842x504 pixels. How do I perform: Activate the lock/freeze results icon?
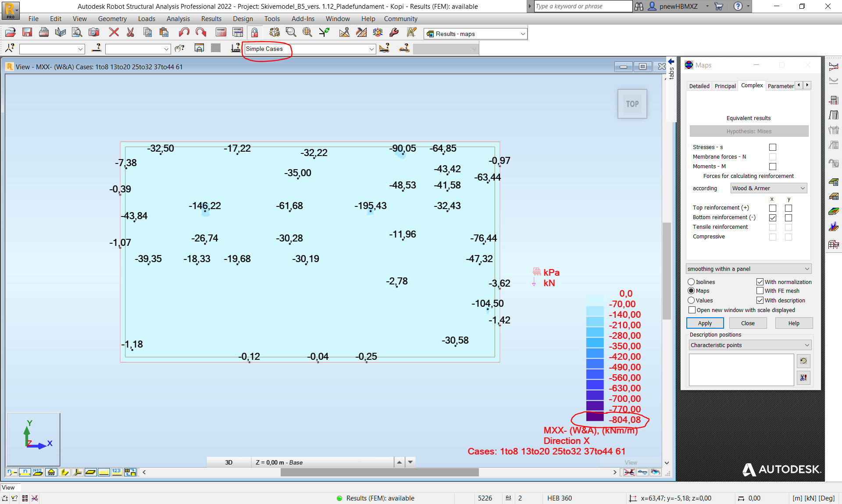[x=254, y=32]
